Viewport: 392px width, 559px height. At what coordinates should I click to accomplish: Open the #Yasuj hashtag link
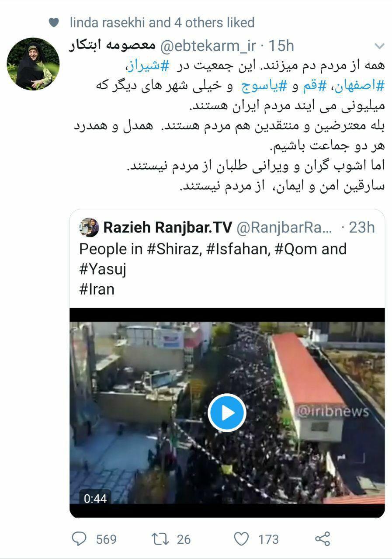point(103,269)
